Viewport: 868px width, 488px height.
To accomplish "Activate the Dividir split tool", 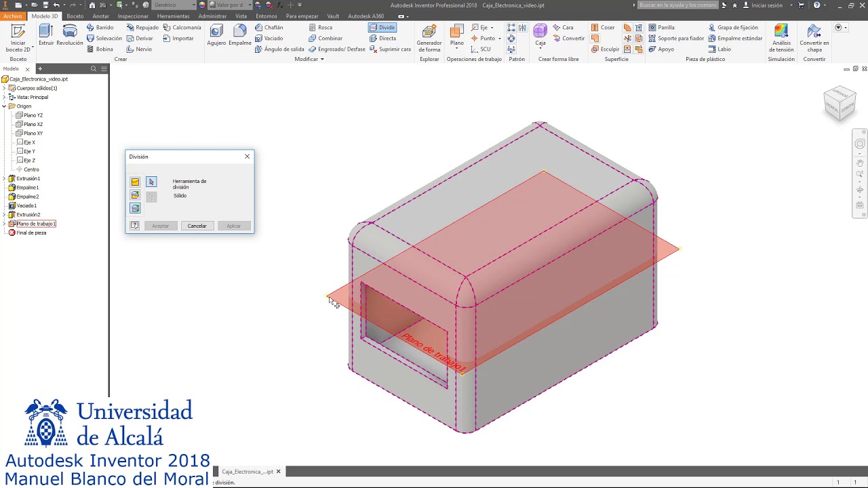I will point(382,28).
